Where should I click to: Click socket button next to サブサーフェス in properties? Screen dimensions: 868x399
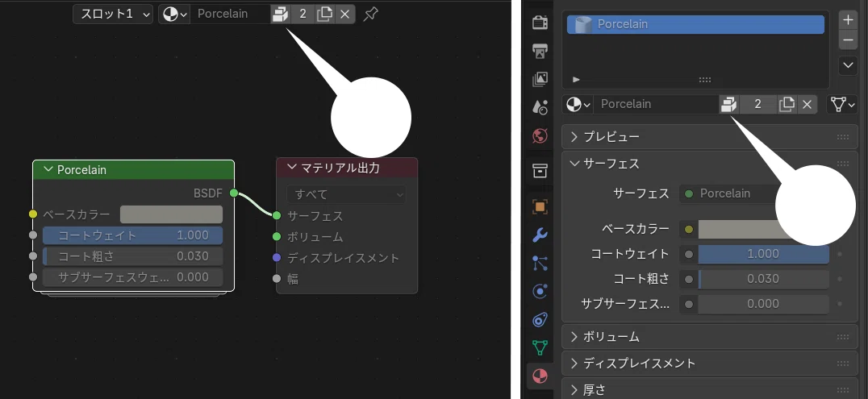coord(689,304)
